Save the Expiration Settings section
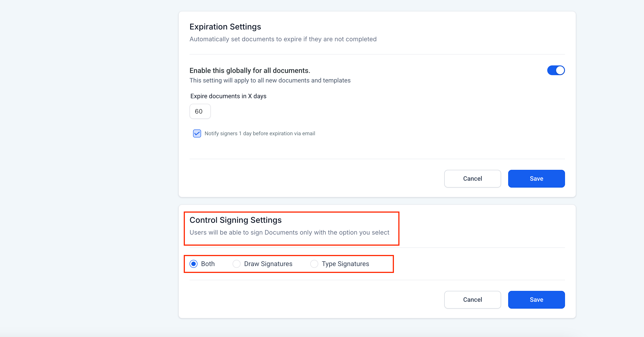Image resolution: width=644 pixels, height=337 pixels. click(x=536, y=179)
